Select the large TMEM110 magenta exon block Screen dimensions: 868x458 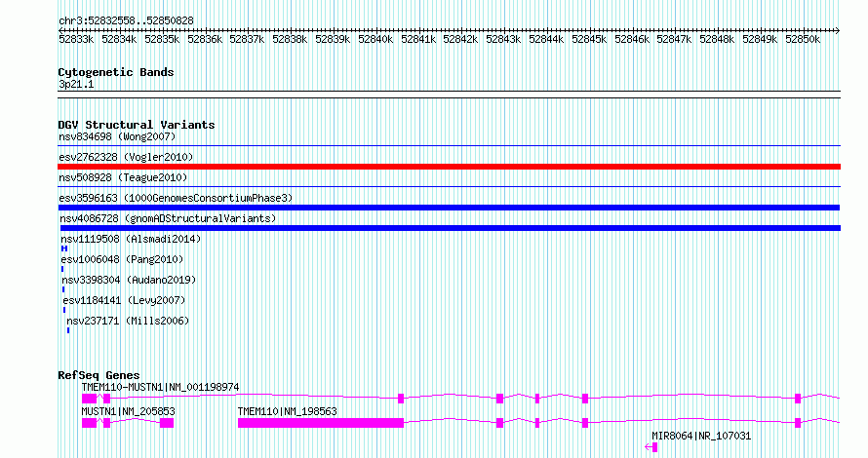321,423
